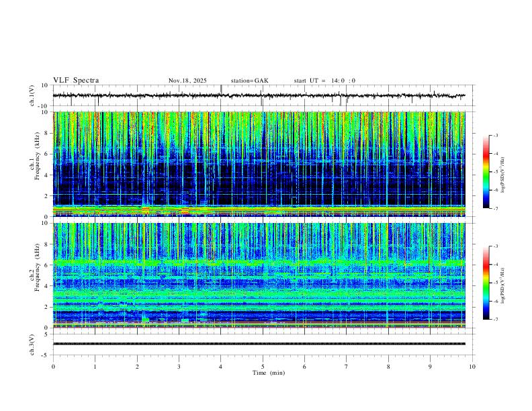Click time axis tick label "4"

pyautogui.click(x=220, y=367)
